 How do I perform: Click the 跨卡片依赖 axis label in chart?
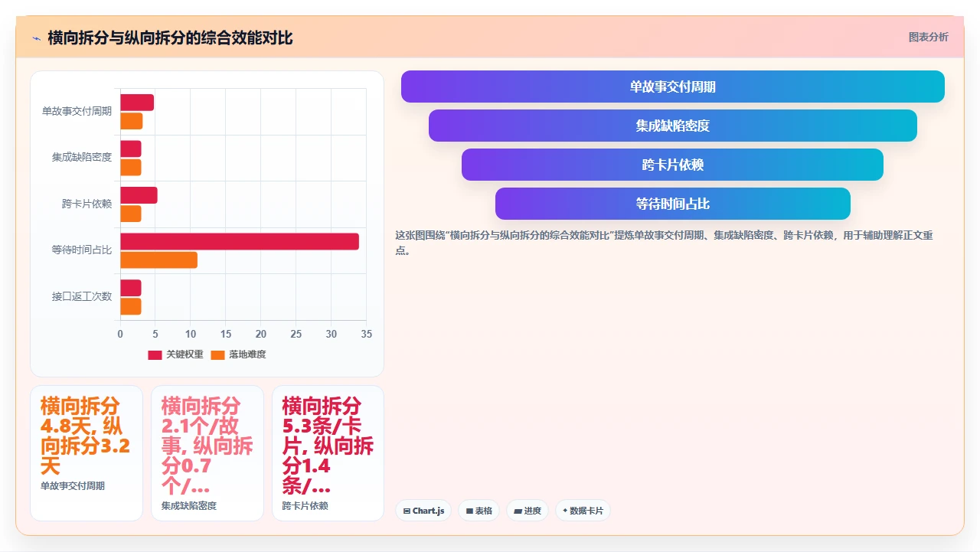tap(87, 204)
